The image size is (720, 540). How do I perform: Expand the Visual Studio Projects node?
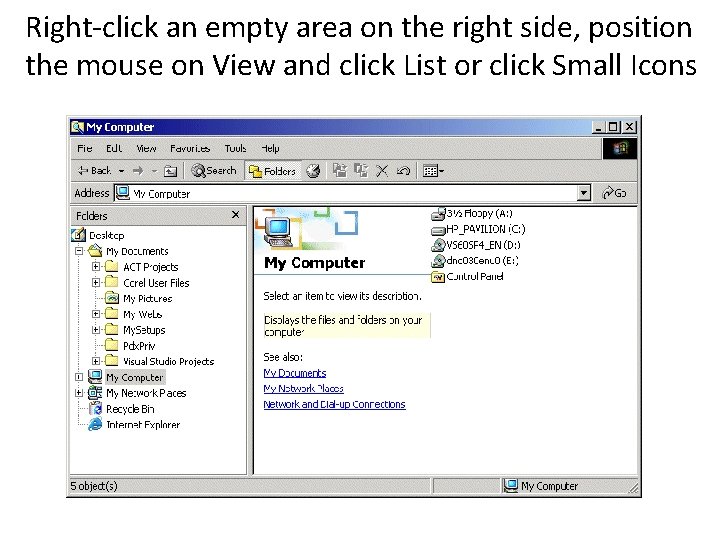pos(96,361)
